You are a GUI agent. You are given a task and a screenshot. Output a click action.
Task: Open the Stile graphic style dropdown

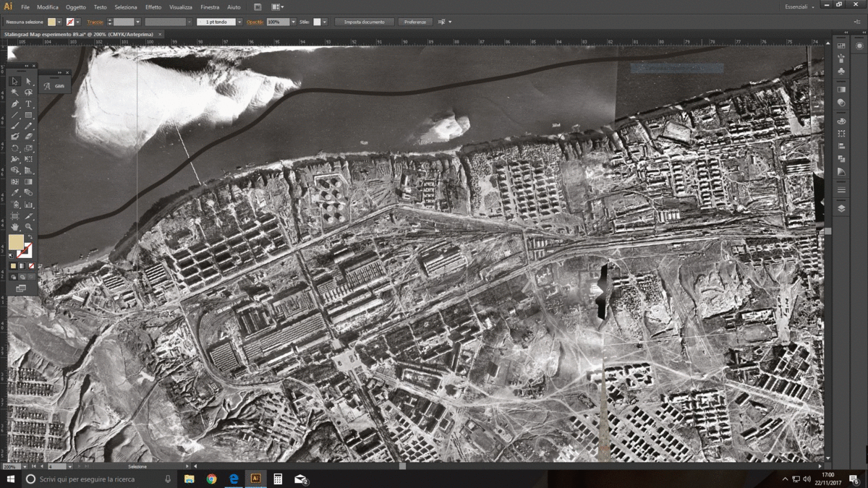pos(325,22)
